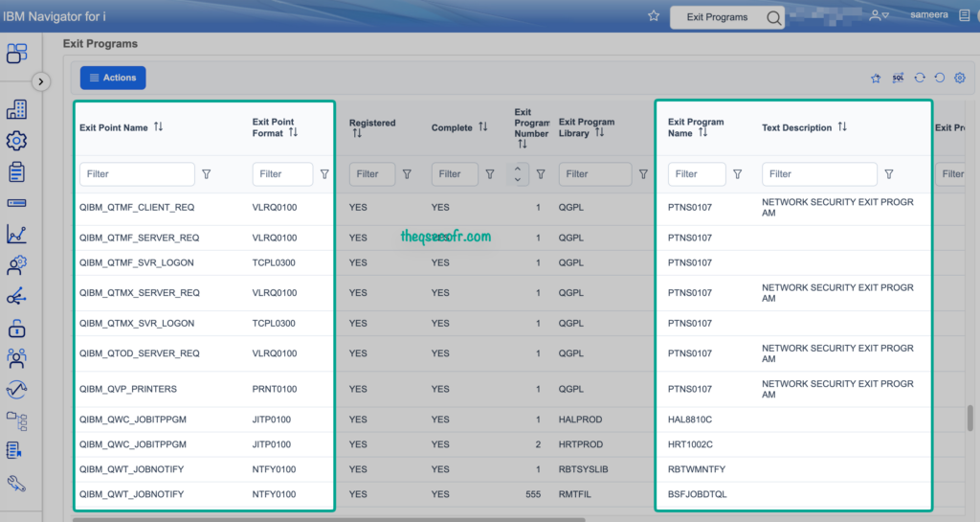The image size is (980, 522).
Task: Click the refresh arrows icon in table toolbar
Action: click(x=920, y=79)
